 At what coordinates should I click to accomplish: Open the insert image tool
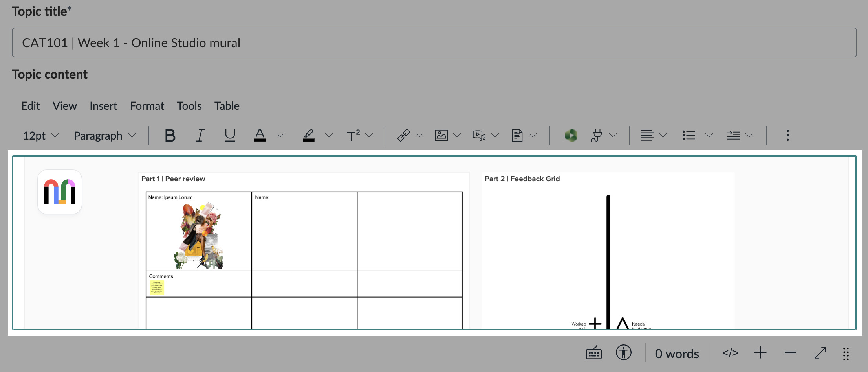coord(441,135)
